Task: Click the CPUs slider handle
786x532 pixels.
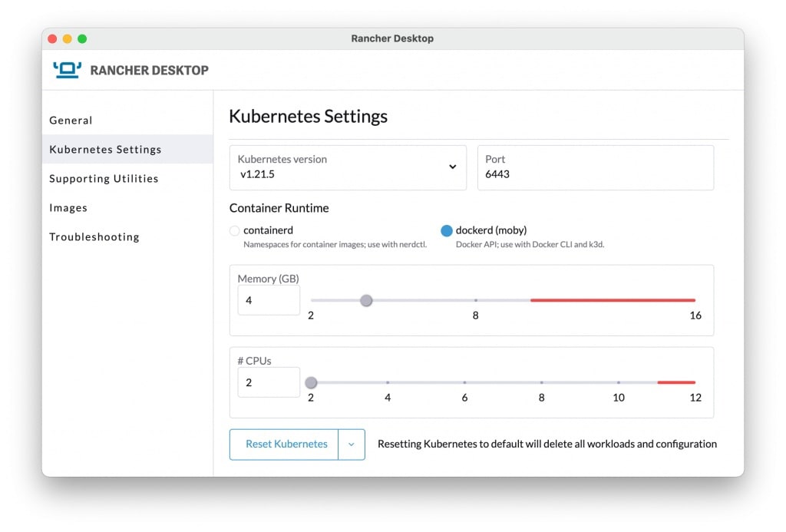Action: tap(311, 382)
